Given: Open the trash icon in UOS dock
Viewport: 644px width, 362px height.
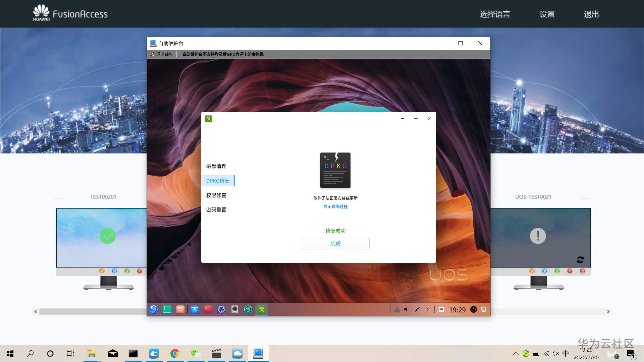Looking at the screenshot, I should click(484, 309).
